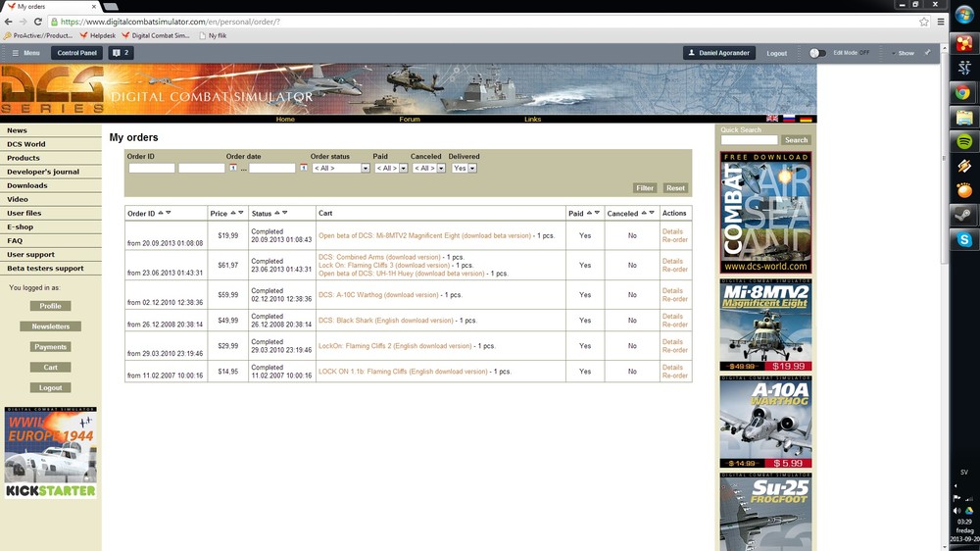Click the Profile button in sidebar

[51, 306]
